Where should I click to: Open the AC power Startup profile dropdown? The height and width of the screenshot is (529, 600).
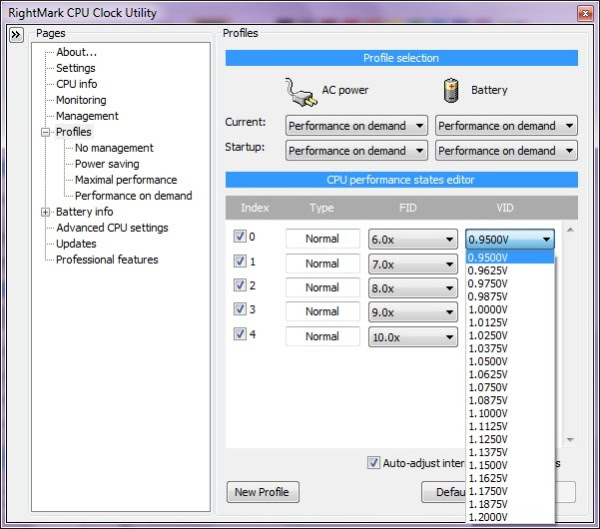coord(356,150)
